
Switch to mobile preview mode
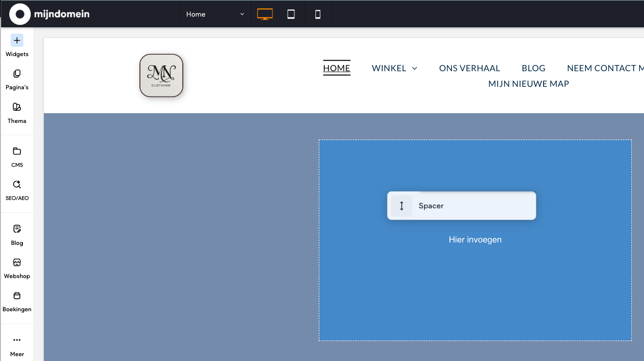point(318,14)
